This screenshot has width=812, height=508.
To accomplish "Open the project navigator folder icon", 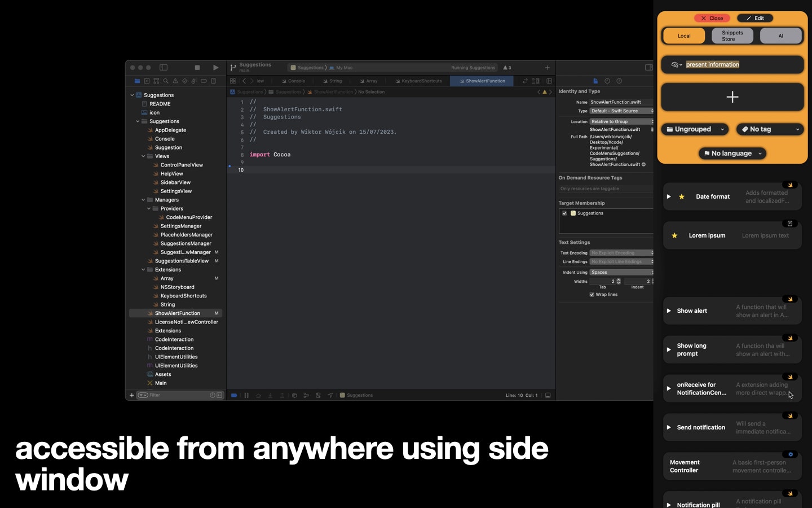I will 137,81.
